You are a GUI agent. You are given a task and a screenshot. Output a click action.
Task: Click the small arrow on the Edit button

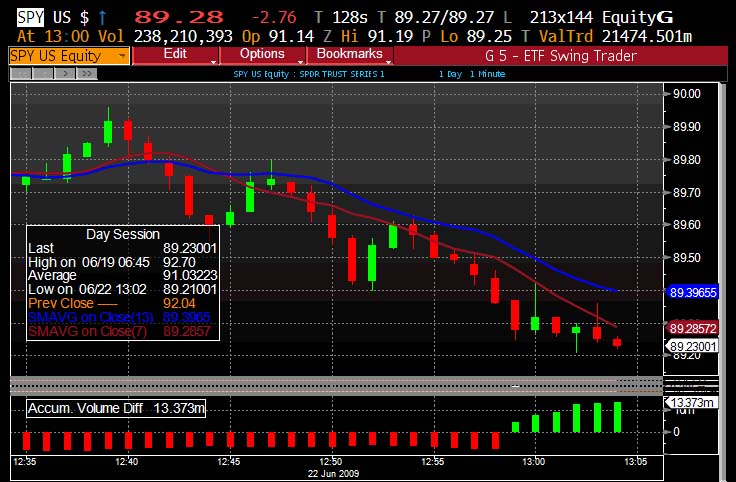point(213,61)
